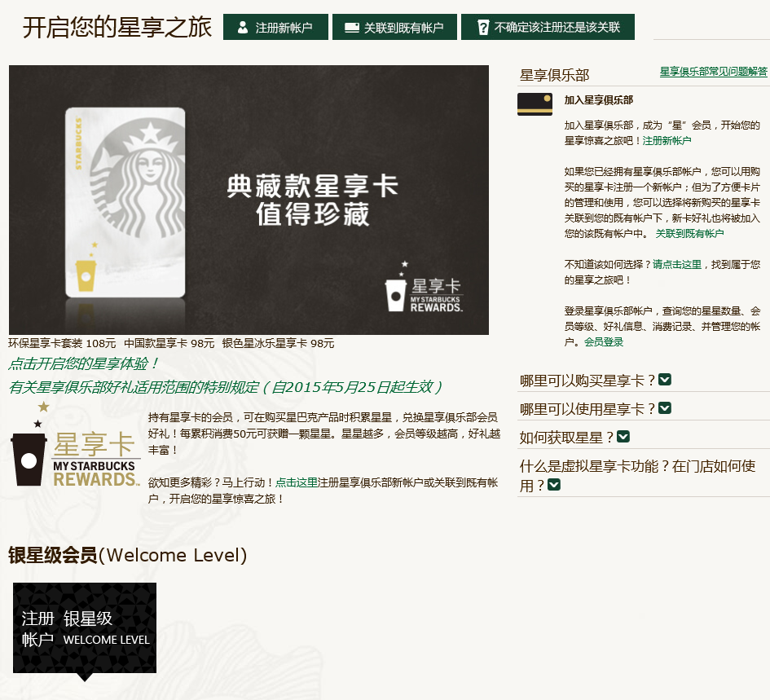Click 哪里可以购买星享卡？ question text
This screenshot has height=700, width=770.
[587, 381]
